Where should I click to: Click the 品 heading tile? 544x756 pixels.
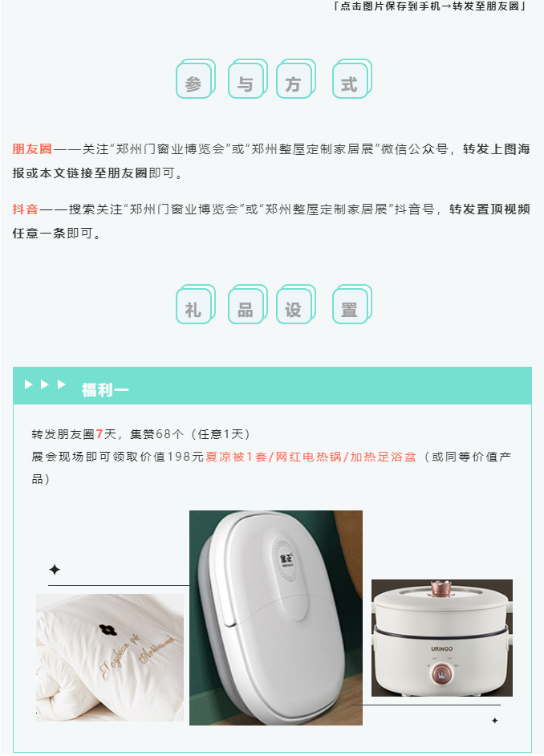[x=247, y=304]
